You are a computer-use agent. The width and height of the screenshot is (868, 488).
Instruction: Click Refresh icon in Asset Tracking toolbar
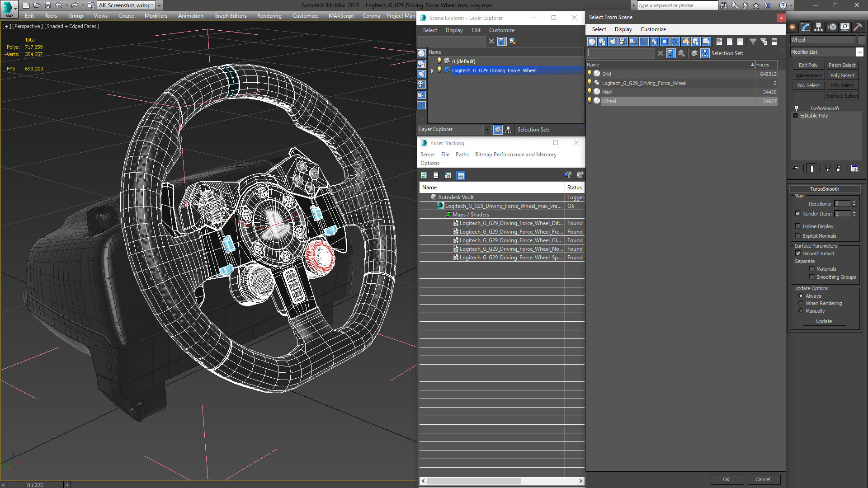click(x=424, y=175)
